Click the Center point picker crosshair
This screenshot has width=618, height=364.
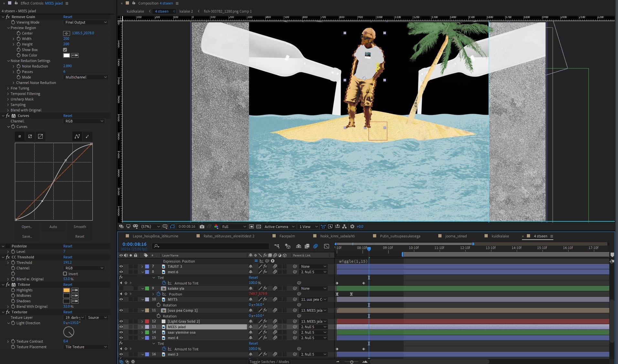coord(66,33)
